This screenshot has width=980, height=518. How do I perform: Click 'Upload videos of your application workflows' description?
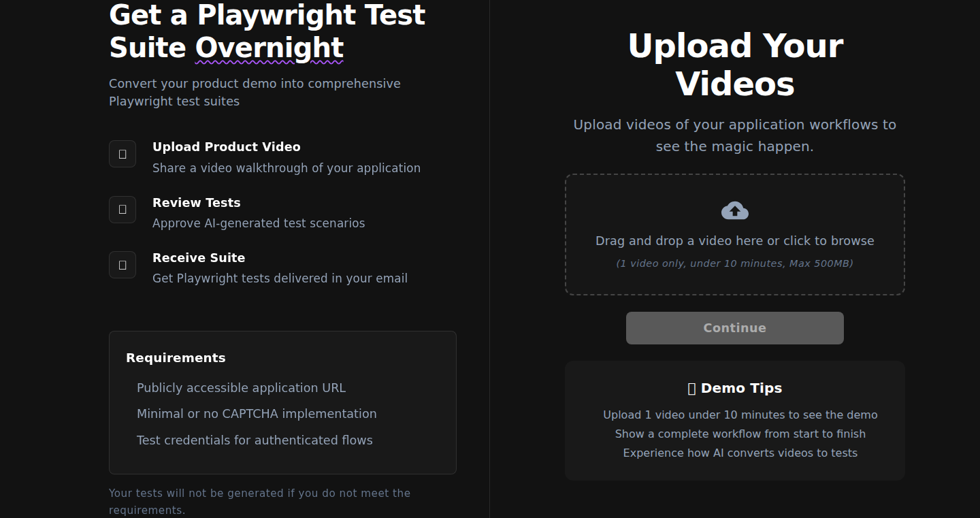pos(735,135)
